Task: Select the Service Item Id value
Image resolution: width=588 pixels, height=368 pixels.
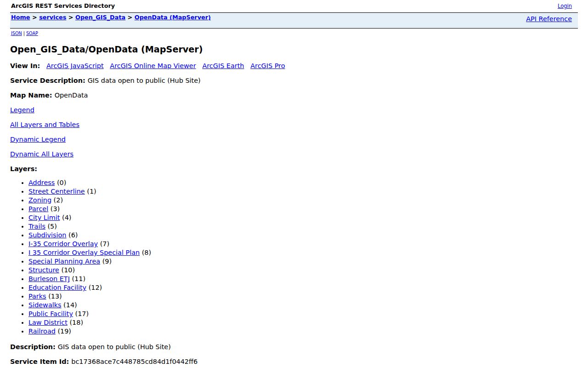Action: pyautogui.click(x=135, y=362)
